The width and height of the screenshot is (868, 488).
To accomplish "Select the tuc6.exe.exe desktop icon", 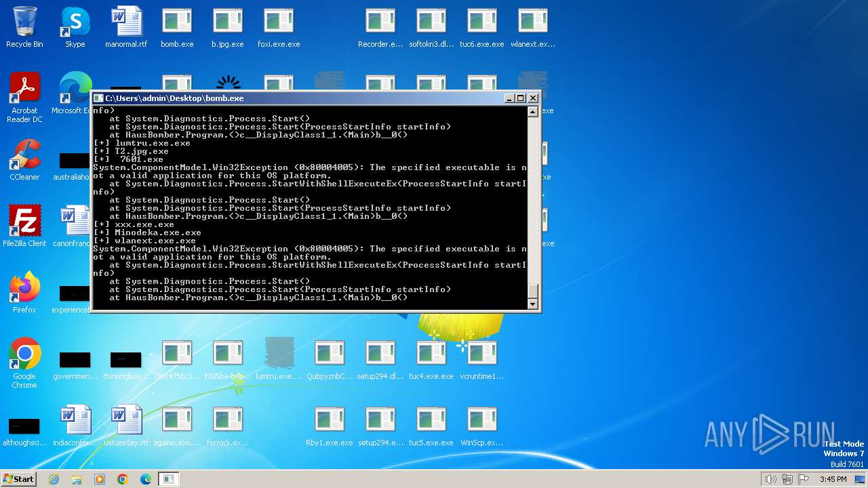I will coord(482,27).
